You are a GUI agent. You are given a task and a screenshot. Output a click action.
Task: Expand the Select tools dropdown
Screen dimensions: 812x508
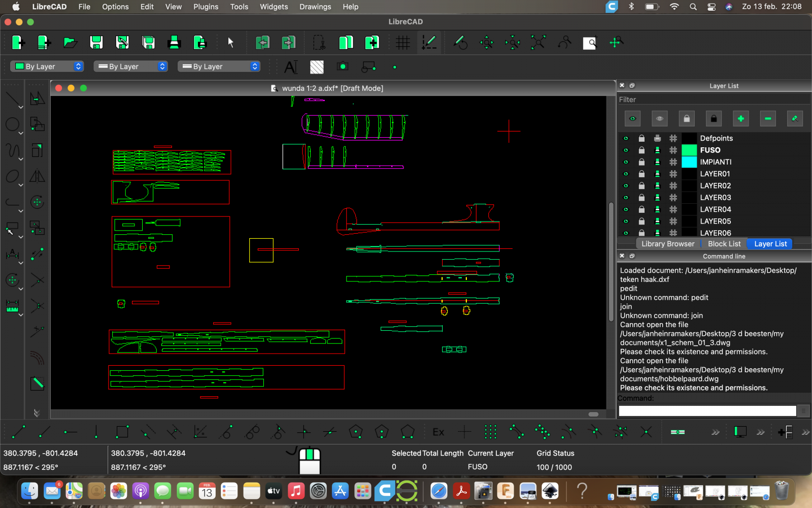(x=21, y=237)
